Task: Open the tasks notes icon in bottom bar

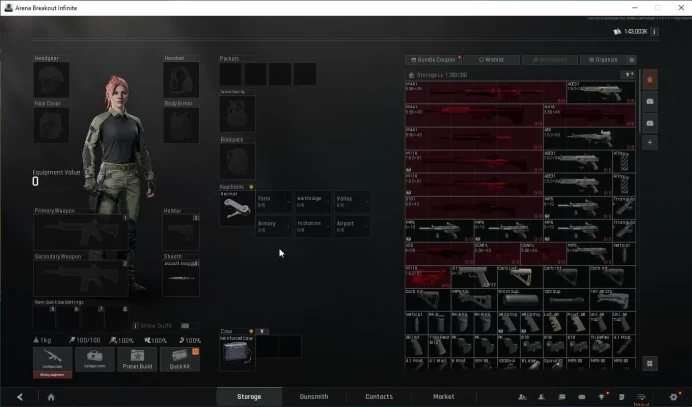Action: (x=621, y=397)
